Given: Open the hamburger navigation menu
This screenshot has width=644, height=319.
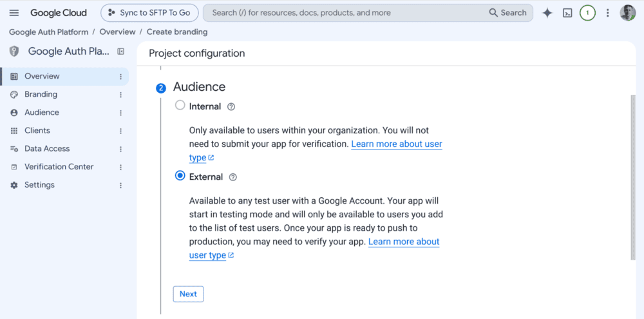Looking at the screenshot, I should click(x=14, y=13).
